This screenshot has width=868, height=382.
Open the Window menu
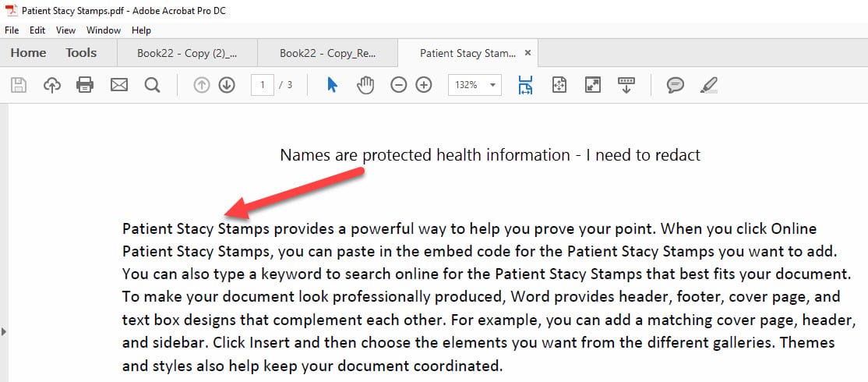(x=104, y=30)
